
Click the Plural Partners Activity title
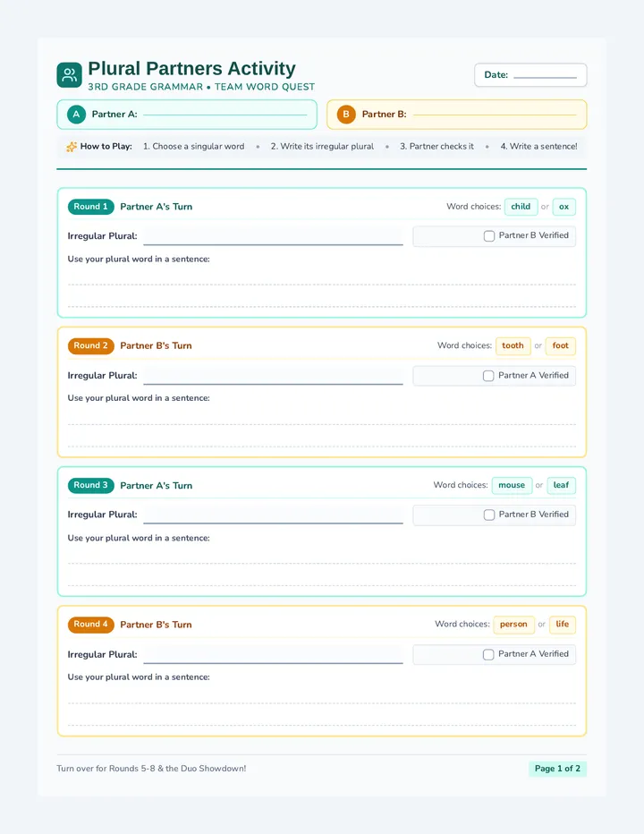click(x=192, y=69)
